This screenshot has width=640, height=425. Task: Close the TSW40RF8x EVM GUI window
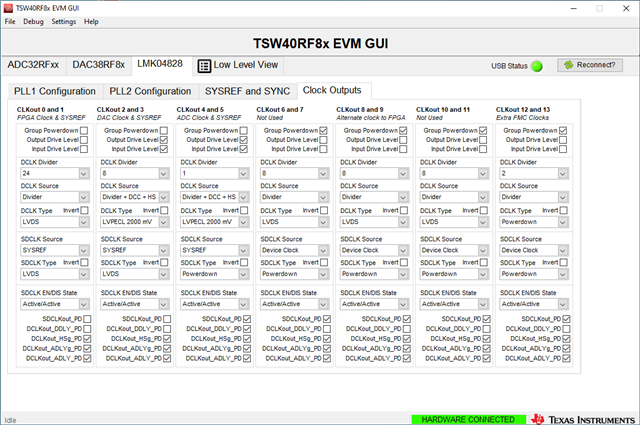click(x=626, y=8)
